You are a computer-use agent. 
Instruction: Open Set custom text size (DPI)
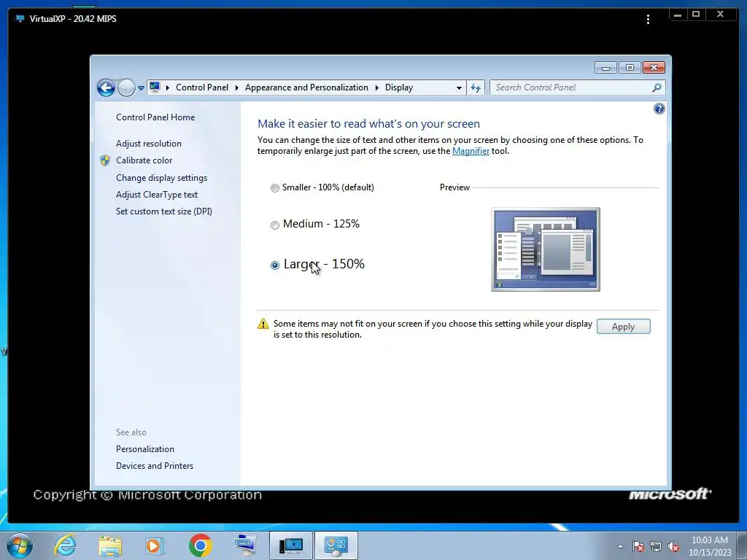point(164,211)
